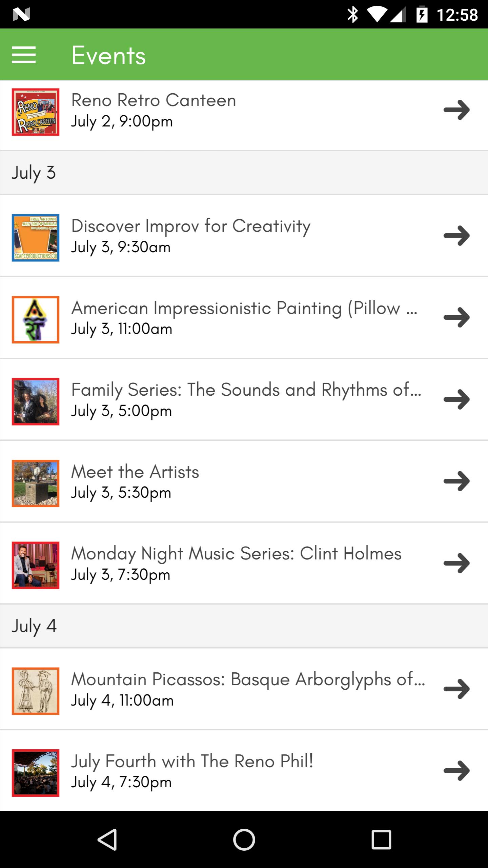Tap the arrow for Discover Improv for Creativity
Image resolution: width=488 pixels, height=868 pixels.
tap(456, 235)
